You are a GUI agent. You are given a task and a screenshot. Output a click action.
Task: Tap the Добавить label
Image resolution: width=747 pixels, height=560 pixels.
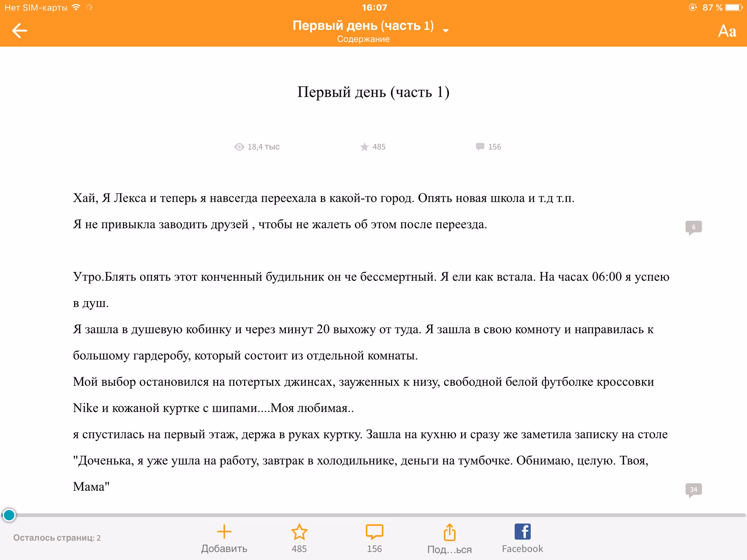tap(224, 549)
